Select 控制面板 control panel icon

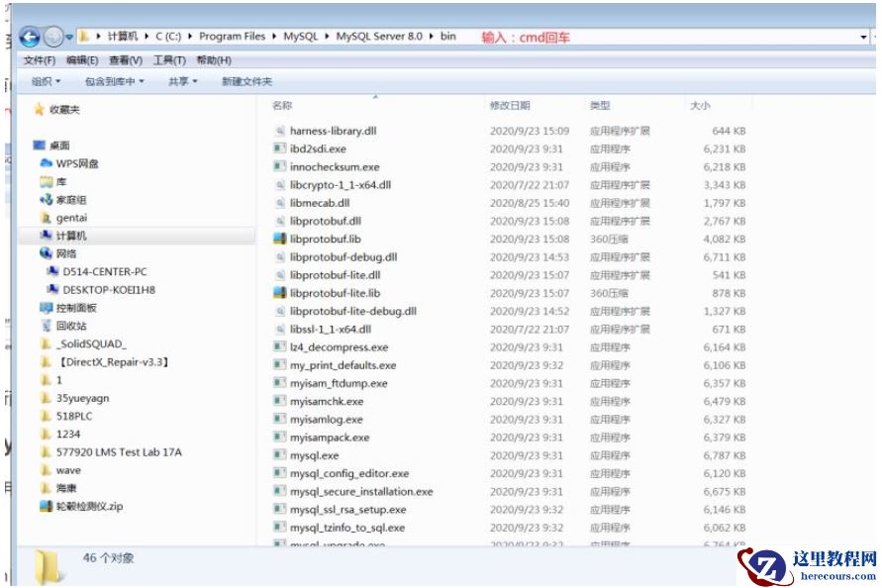tap(47, 308)
